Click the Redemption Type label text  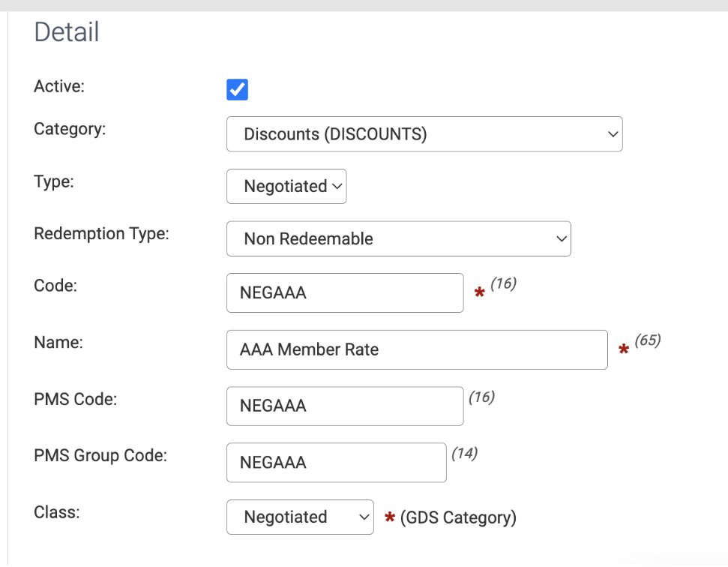102,233
